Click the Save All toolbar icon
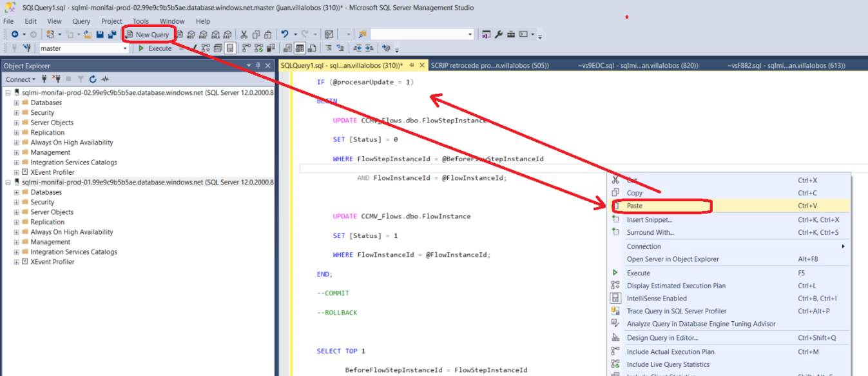 (112, 35)
